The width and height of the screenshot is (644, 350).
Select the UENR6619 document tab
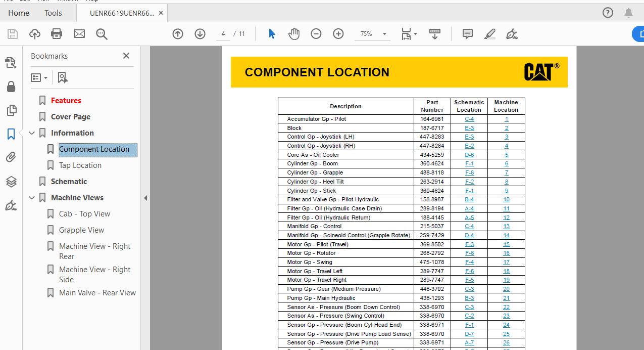[122, 13]
